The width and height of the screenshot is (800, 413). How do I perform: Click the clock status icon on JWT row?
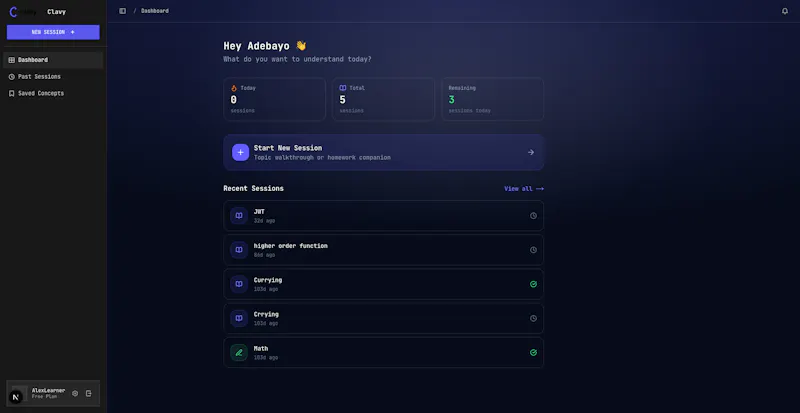[x=533, y=215]
